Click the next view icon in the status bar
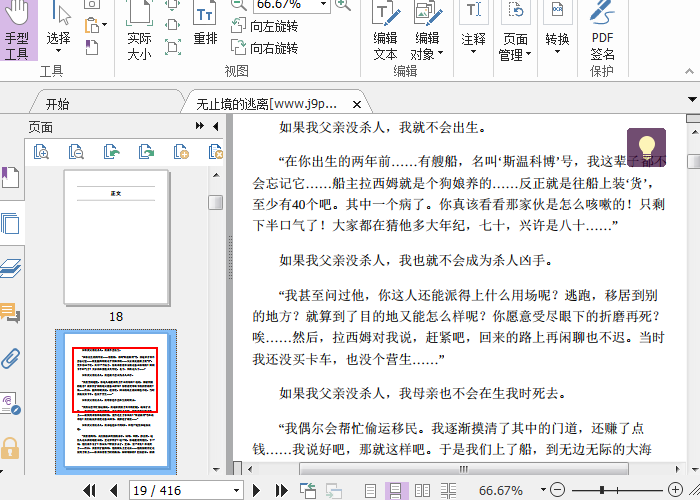 (333, 491)
